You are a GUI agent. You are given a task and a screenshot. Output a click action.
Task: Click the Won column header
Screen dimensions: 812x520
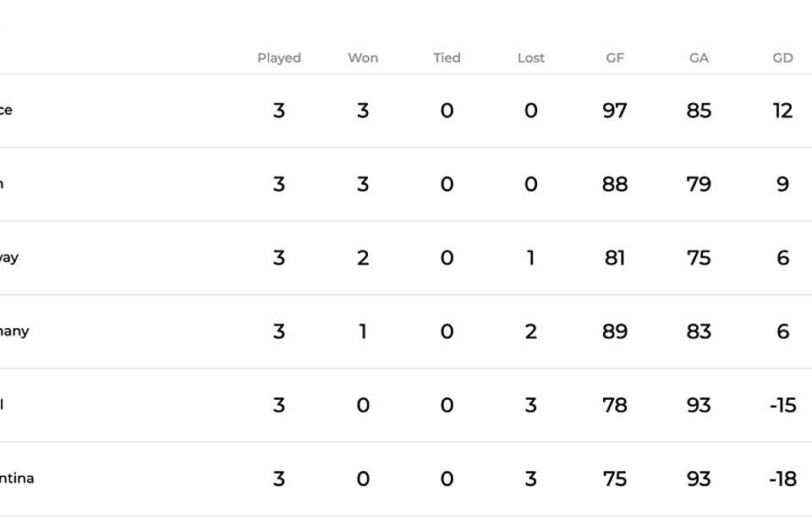click(363, 57)
